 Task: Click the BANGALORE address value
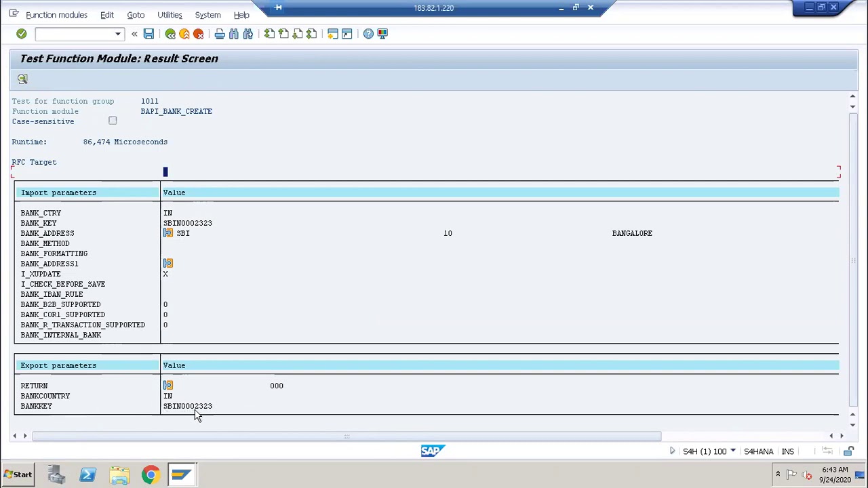tap(632, 233)
